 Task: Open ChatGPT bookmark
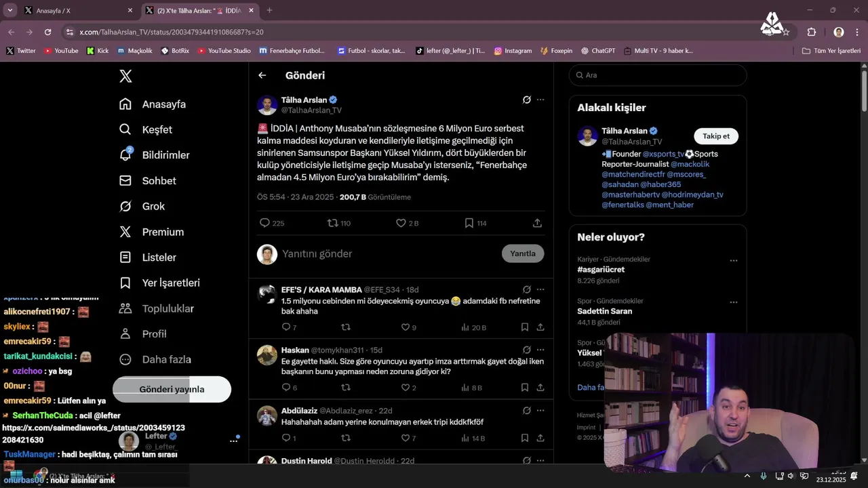coord(597,51)
